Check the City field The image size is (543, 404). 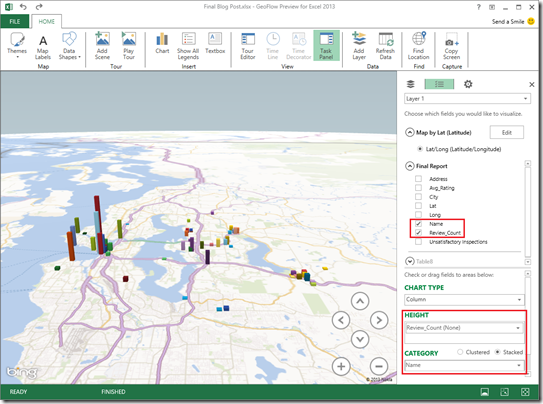click(418, 197)
